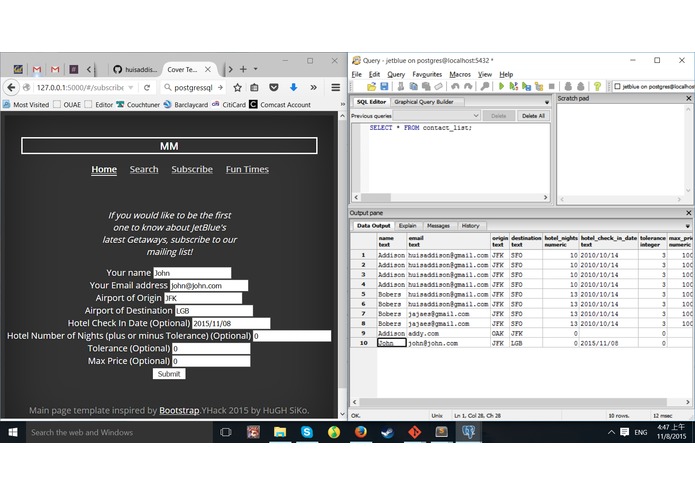
Task: Show hidden system tray icons
Action: tap(611, 432)
